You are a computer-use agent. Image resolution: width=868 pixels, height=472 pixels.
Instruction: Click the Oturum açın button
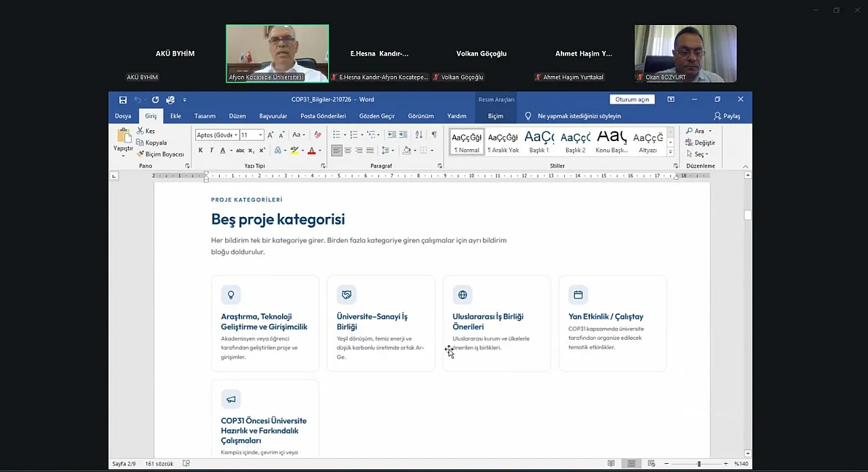[632, 100]
